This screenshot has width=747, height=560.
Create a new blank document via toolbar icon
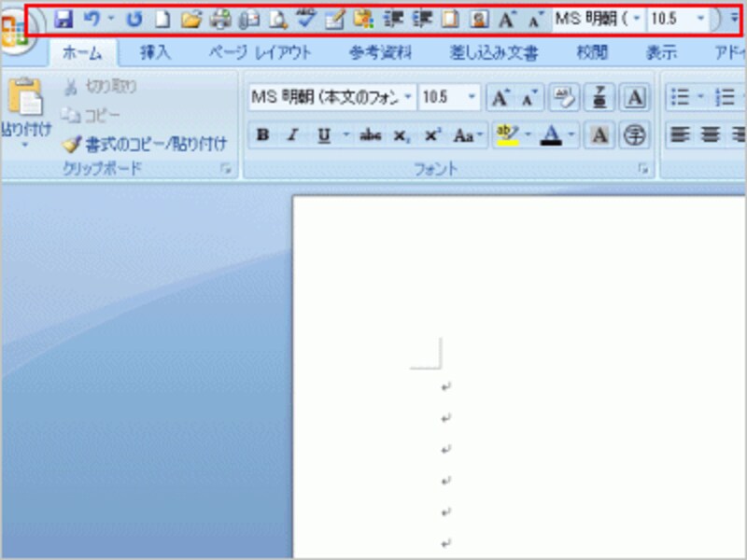[x=162, y=20]
